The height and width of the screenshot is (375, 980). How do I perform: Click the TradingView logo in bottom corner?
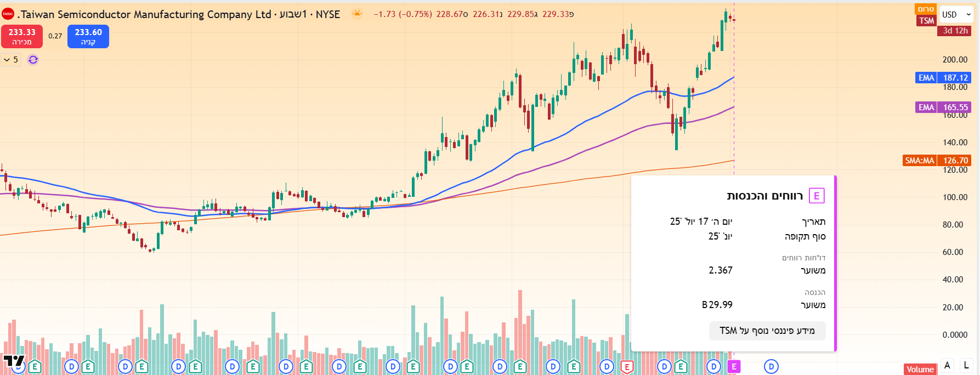click(14, 361)
